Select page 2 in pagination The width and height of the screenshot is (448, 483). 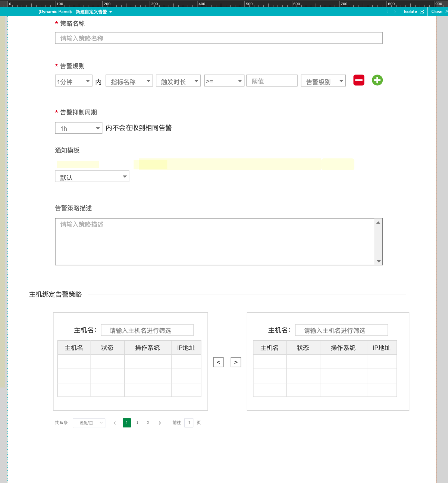click(x=137, y=423)
